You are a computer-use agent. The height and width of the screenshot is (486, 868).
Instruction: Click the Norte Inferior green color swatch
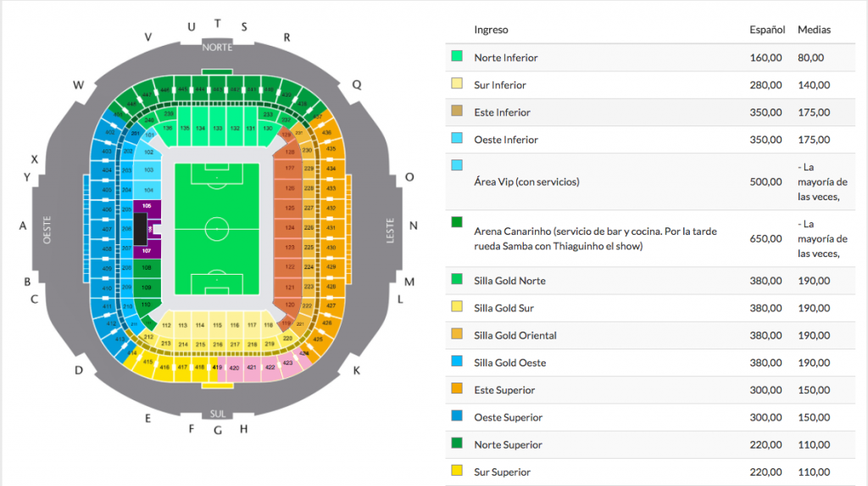(x=457, y=56)
